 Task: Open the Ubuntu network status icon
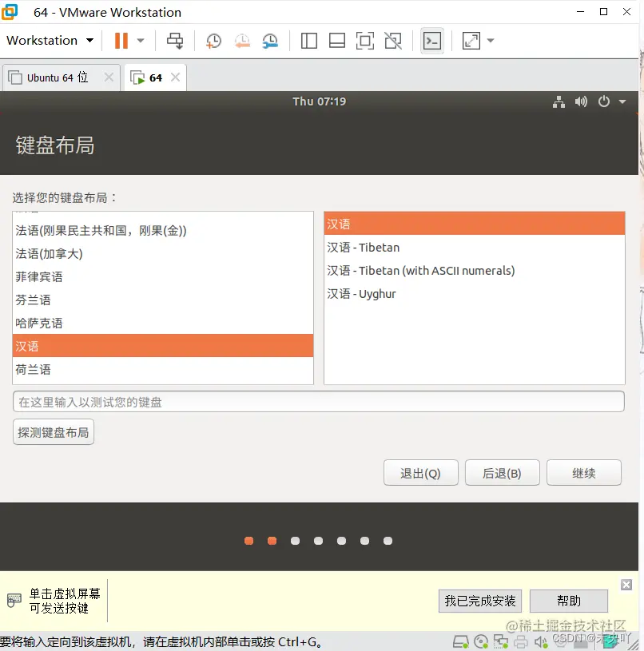click(559, 101)
